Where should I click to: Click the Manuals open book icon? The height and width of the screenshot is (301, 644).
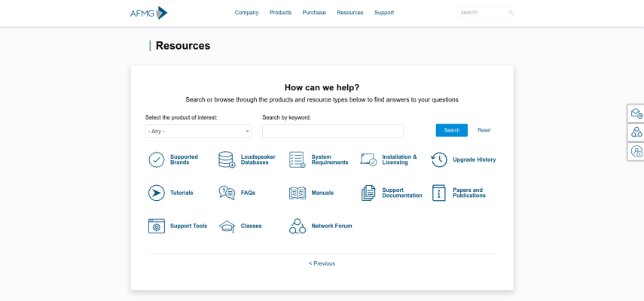point(298,193)
